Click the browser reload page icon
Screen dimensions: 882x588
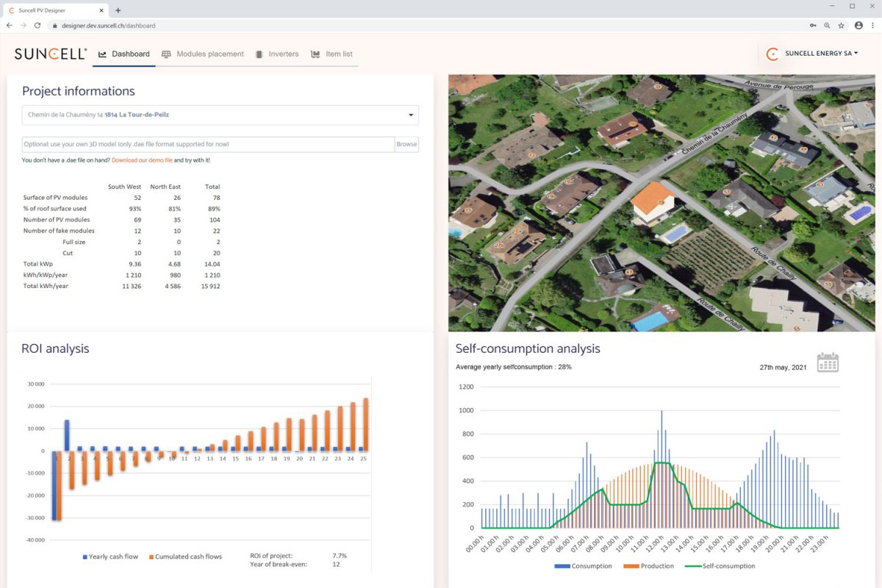point(37,25)
